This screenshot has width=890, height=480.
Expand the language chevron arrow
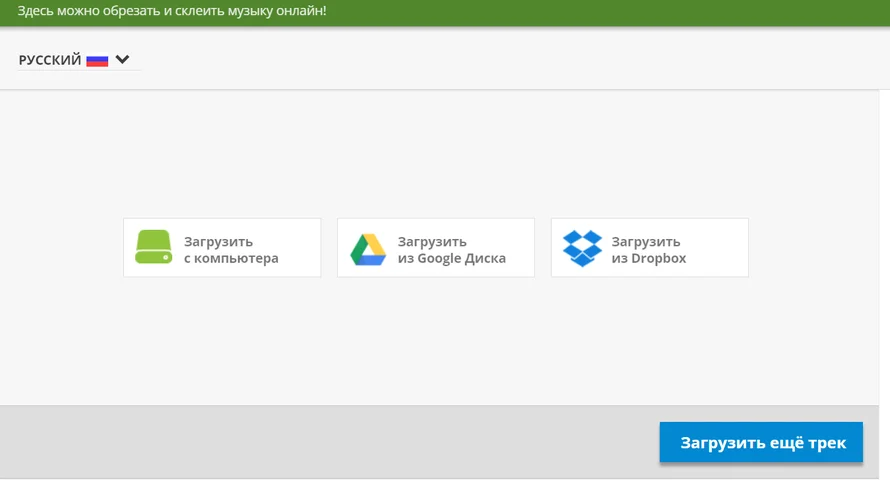click(122, 59)
